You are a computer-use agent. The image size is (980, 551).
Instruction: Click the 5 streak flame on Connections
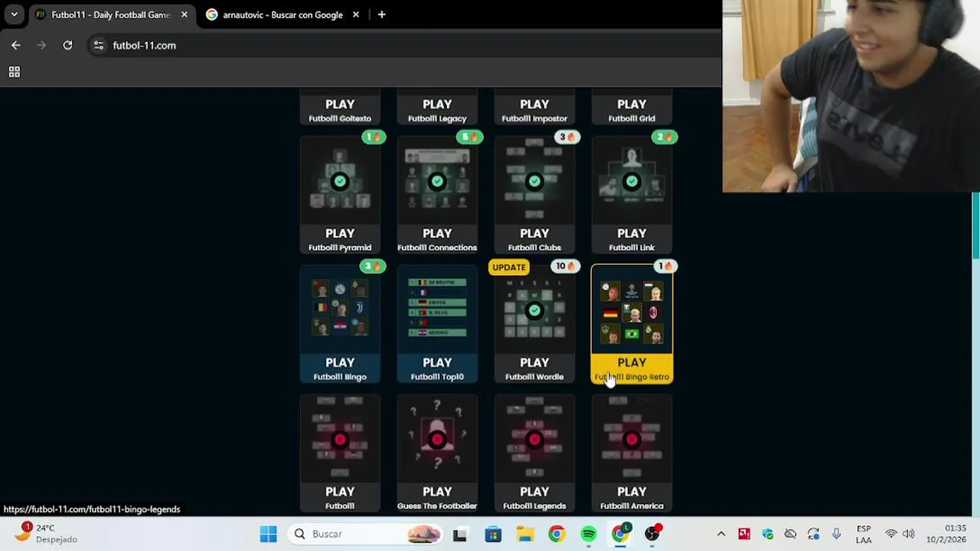coord(469,137)
